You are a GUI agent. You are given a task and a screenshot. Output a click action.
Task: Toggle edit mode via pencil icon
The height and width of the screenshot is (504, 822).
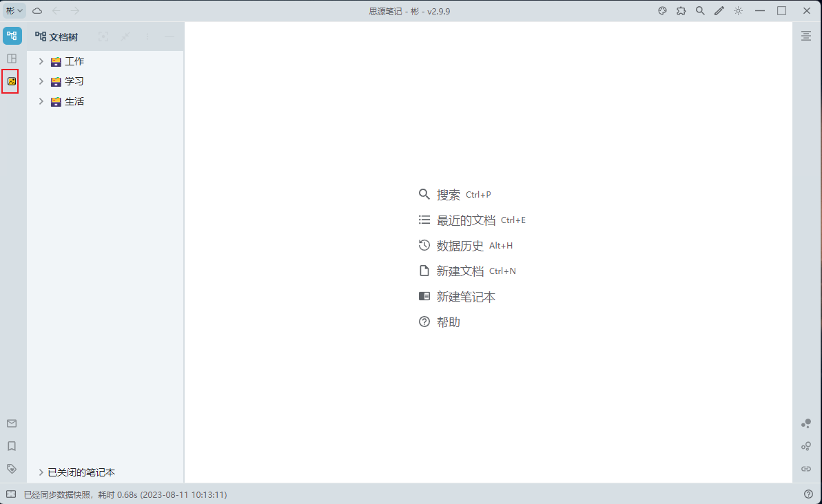tap(718, 10)
